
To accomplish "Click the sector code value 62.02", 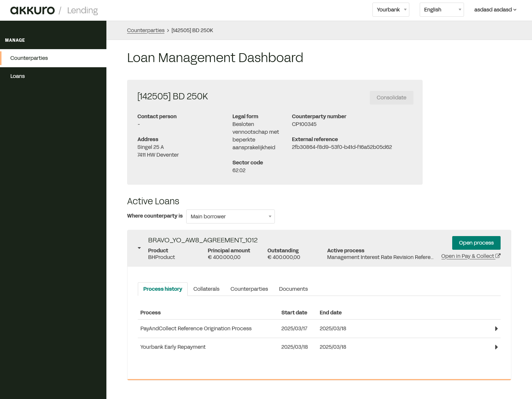I will point(239,170).
